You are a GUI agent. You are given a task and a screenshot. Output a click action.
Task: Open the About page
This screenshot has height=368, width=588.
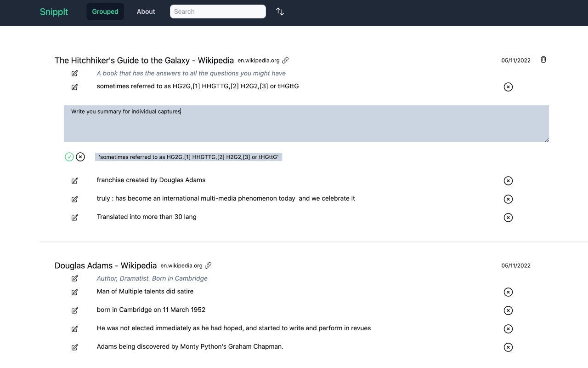[146, 11]
